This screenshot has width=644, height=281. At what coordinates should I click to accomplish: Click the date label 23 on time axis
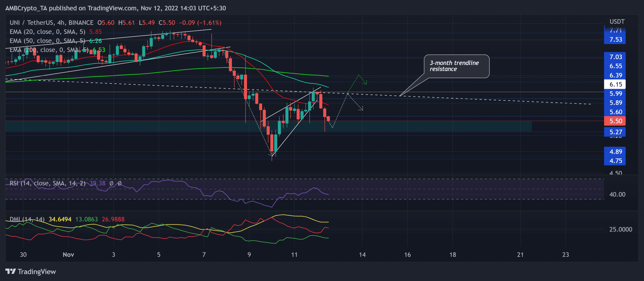coord(566,255)
